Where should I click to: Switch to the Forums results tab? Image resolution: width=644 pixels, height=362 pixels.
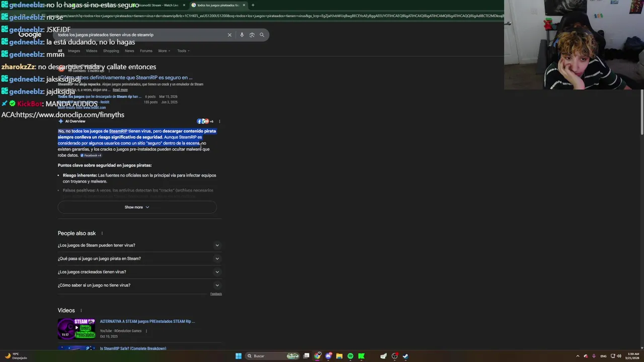[146, 51]
